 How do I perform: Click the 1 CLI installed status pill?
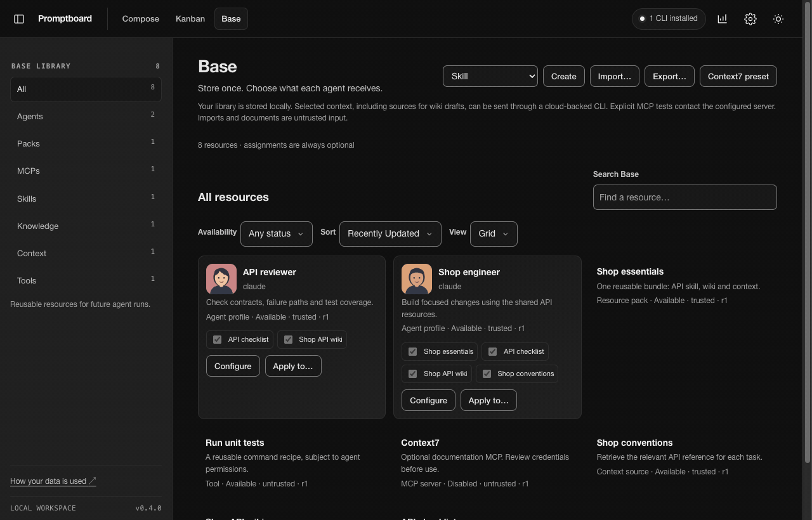click(x=669, y=19)
